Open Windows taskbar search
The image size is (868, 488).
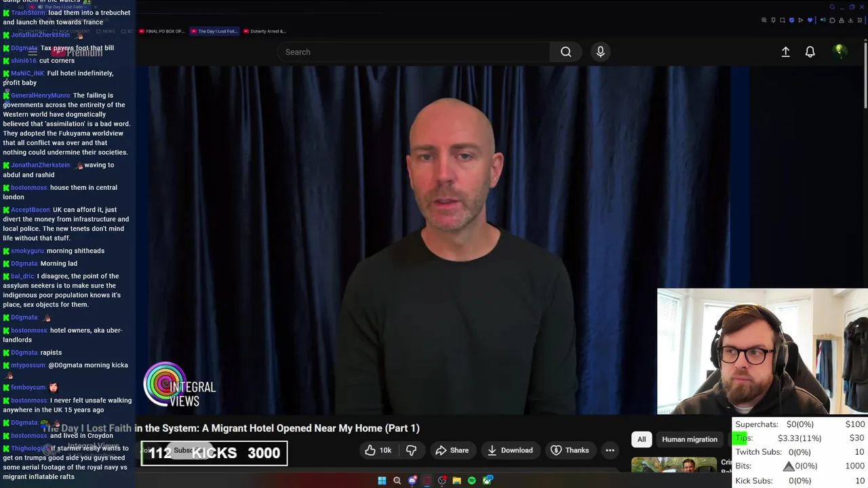(397, 481)
